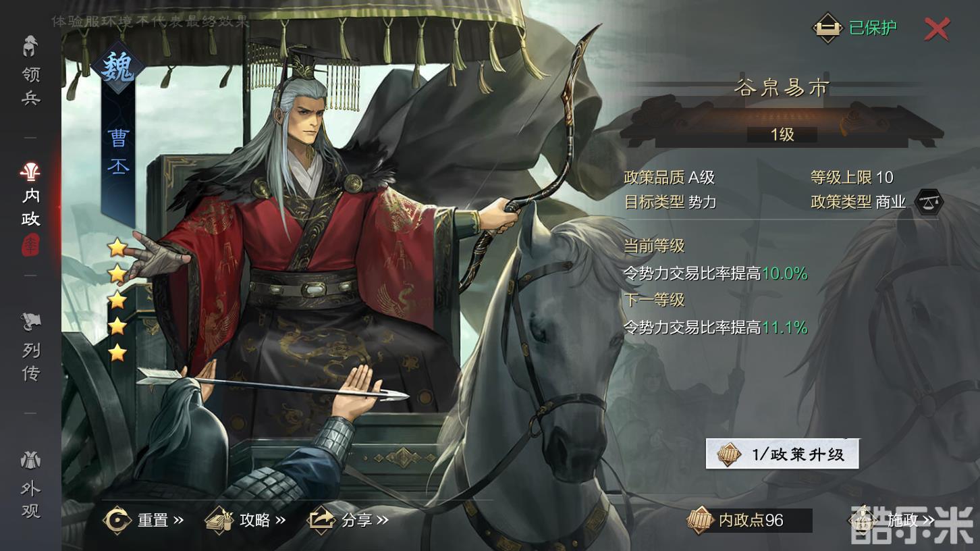Select the 内政 sidebar tab
This screenshot has height=551, width=980.
point(30,196)
